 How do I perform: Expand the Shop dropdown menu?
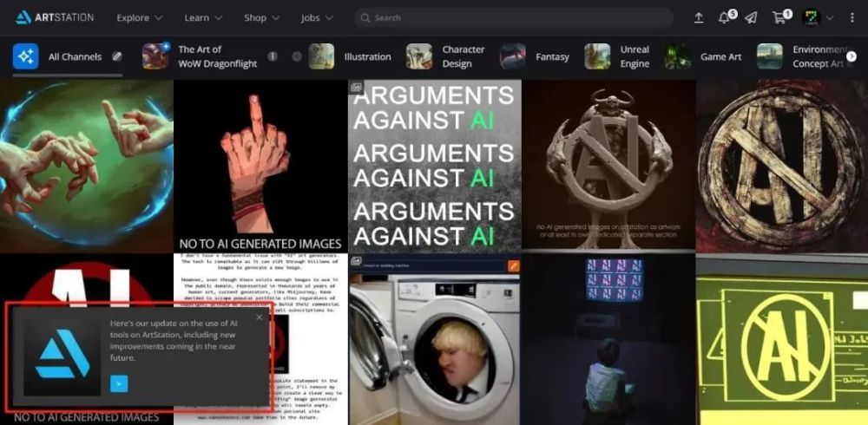(261, 17)
